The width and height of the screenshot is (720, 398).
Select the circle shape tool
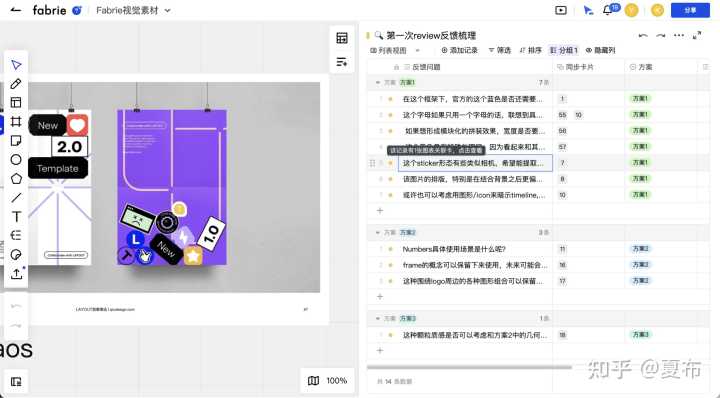(16, 159)
